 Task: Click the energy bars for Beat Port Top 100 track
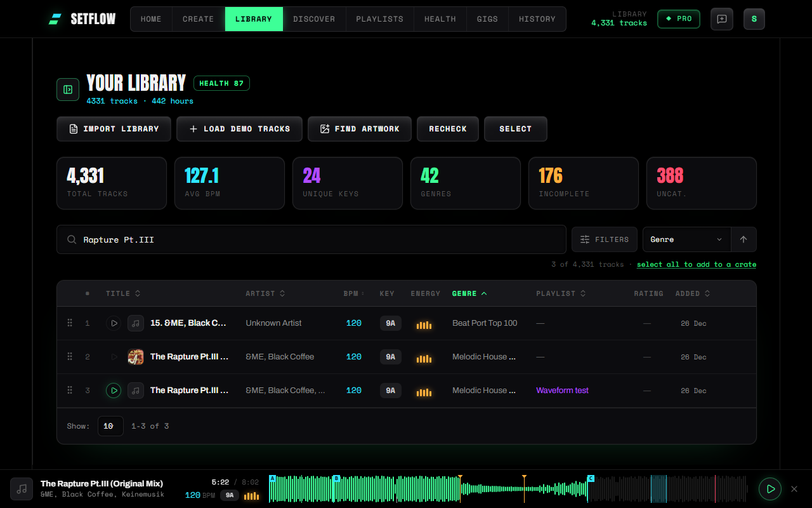click(424, 324)
